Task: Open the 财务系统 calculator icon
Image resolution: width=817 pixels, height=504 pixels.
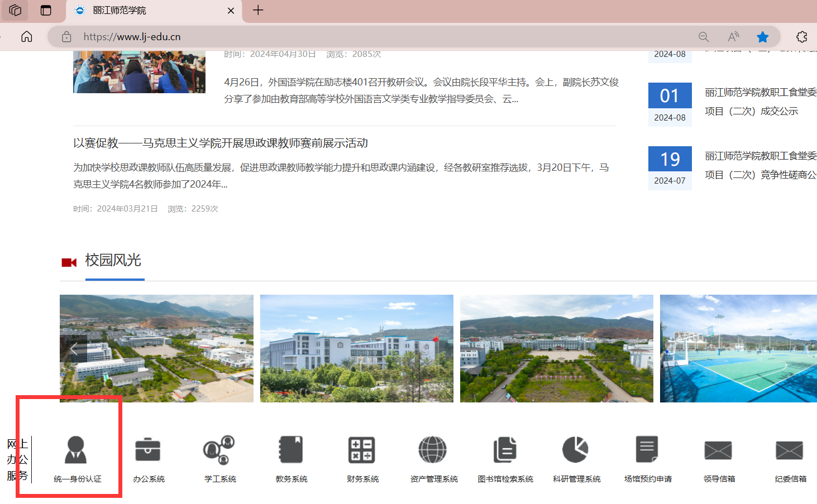Action: [362, 450]
